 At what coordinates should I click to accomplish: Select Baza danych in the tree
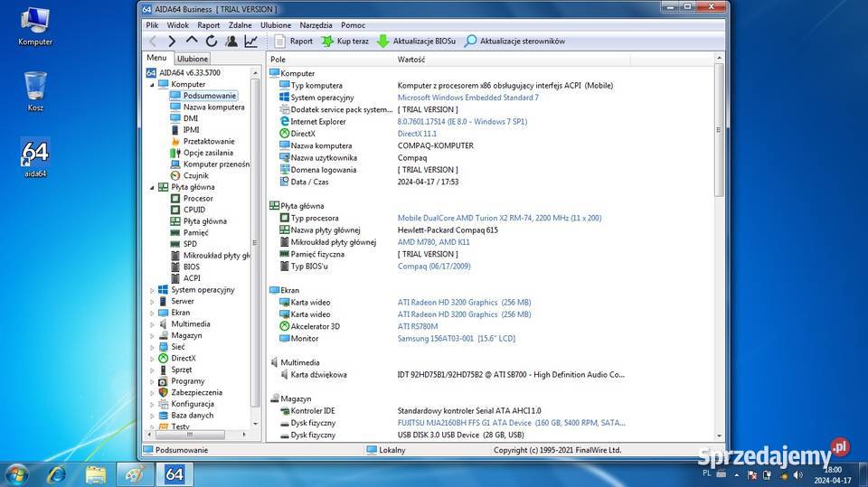tap(192, 415)
